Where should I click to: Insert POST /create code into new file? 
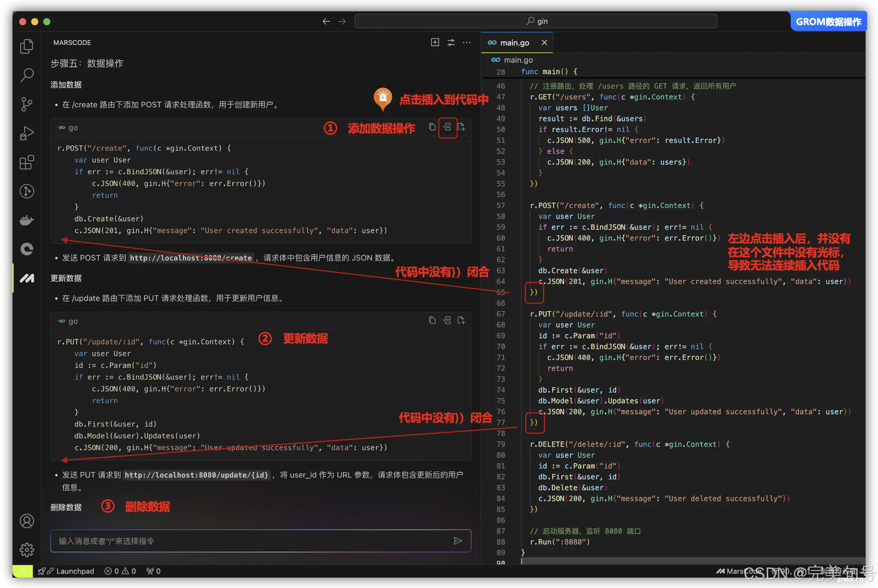(462, 127)
